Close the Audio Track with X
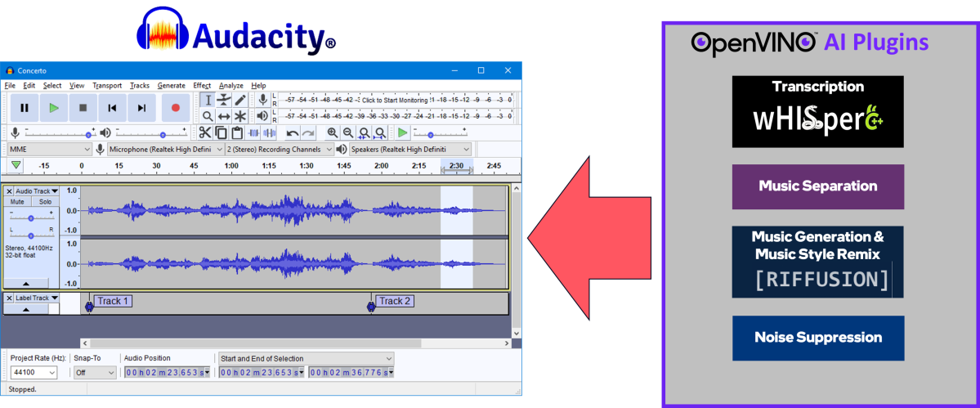The image size is (980, 408). 9,191
